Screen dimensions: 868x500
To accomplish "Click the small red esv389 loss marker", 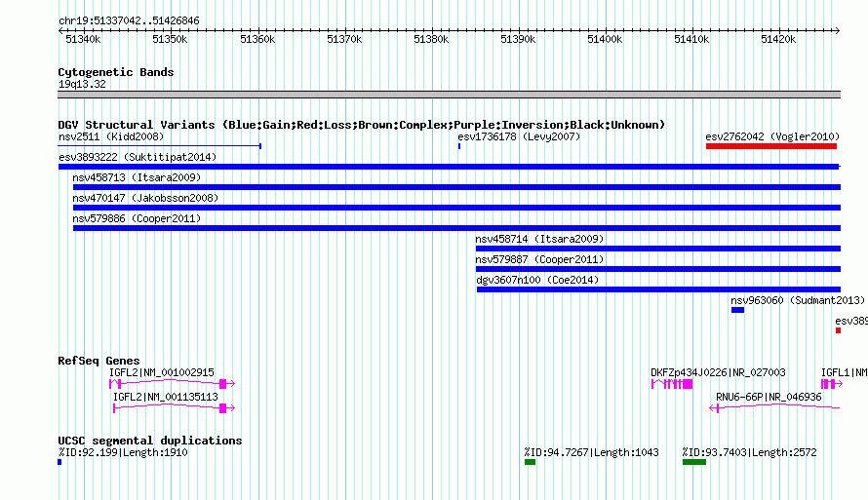I will (838, 330).
